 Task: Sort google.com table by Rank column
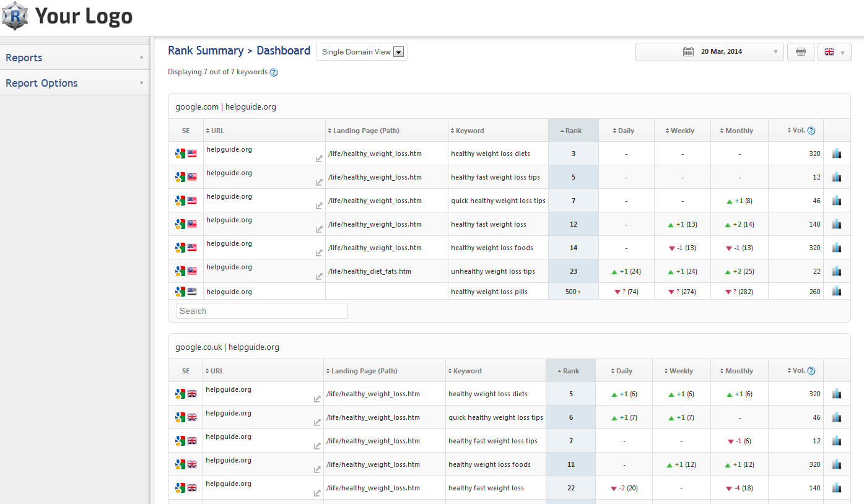coord(573,131)
